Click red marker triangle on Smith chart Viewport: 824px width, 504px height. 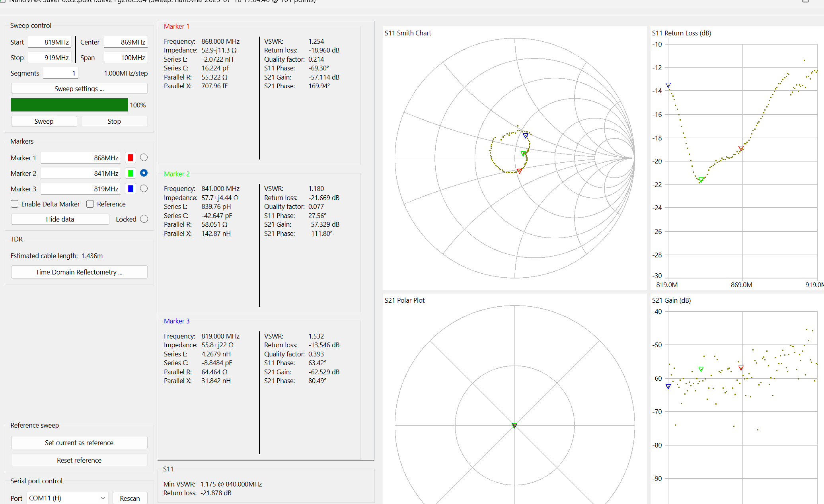coord(519,171)
